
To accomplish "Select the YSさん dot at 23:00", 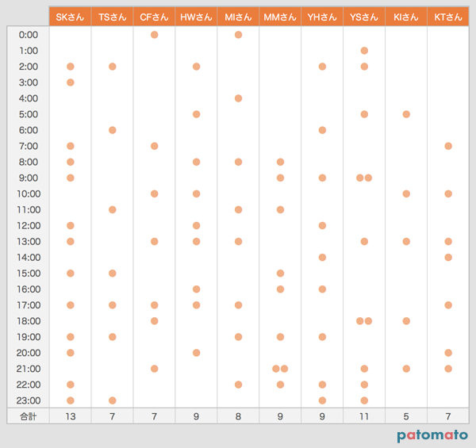I will [364, 400].
